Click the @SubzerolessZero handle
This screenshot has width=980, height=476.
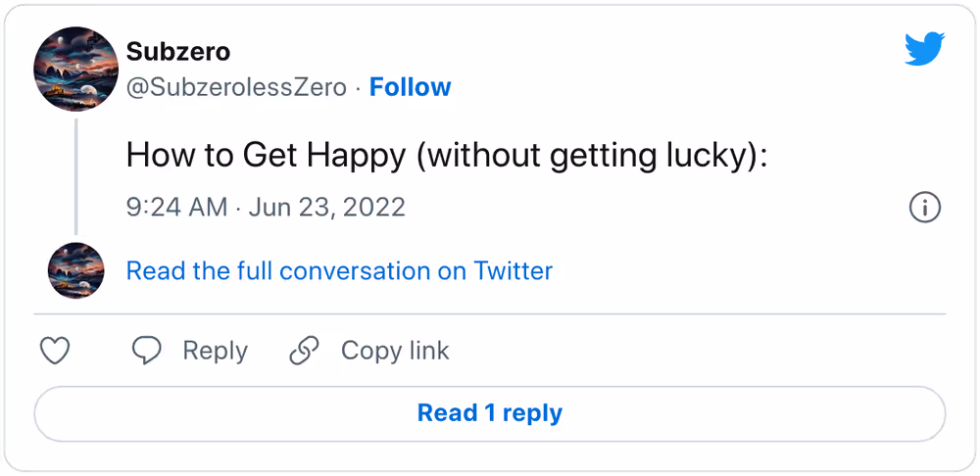236,87
